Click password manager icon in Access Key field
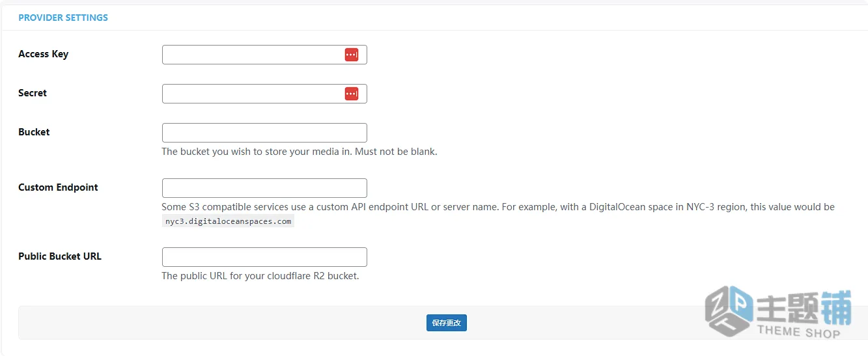868x356 pixels. 352,55
